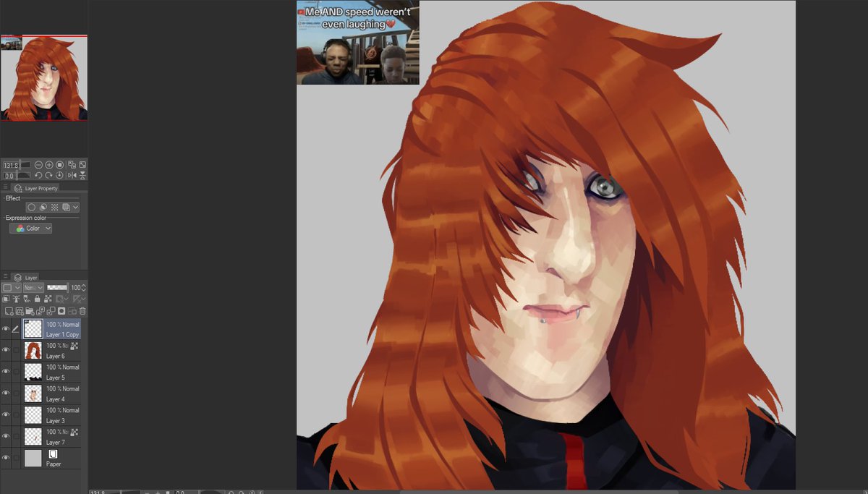
Task: Transfer to lower layer icon
Action: 41,311
